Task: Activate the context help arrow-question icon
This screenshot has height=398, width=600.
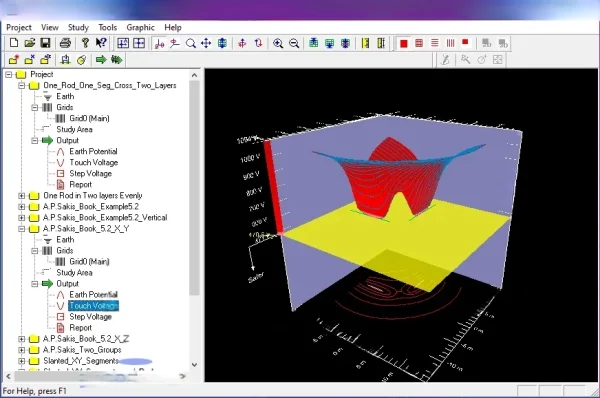Action: point(101,43)
